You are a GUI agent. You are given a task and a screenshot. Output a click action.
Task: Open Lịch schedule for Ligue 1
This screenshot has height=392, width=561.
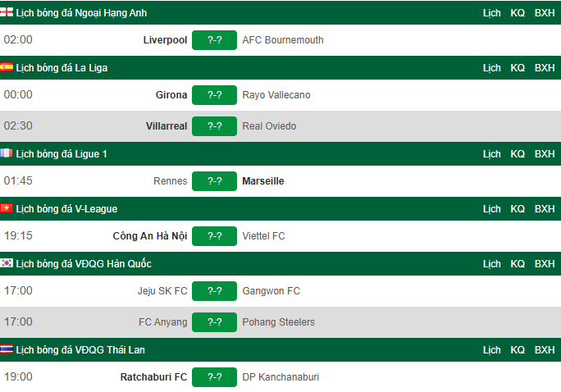tap(491, 154)
